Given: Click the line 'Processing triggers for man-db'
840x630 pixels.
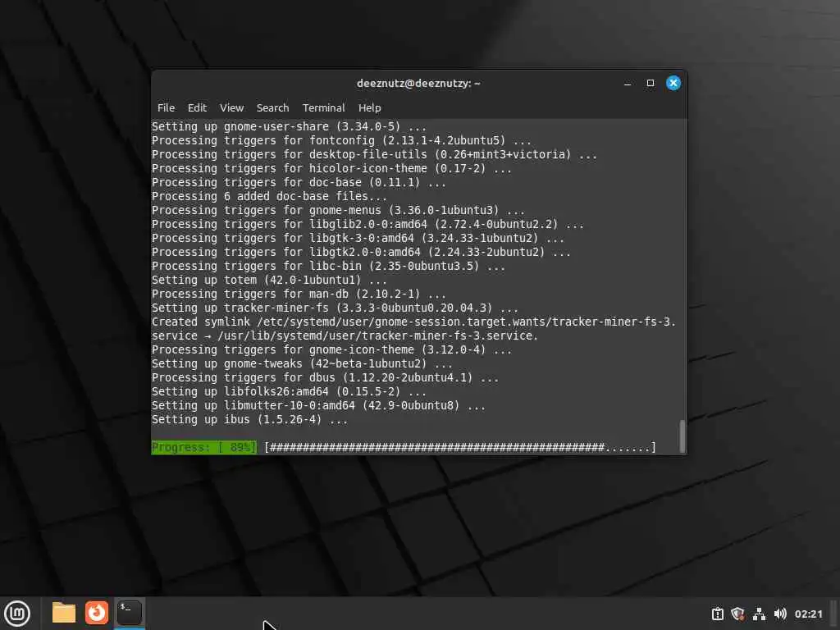Looking at the screenshot, I should click(299, 294).
